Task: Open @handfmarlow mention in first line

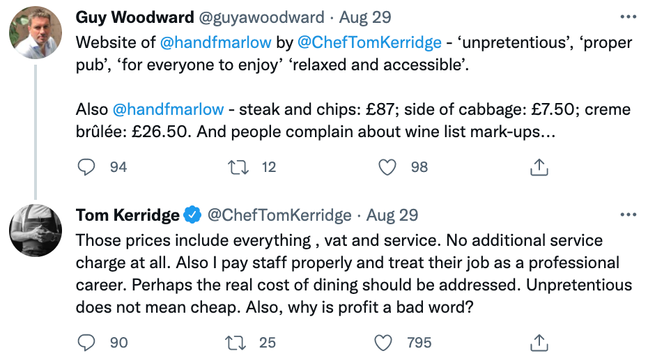Action: (x=216, y=42)
